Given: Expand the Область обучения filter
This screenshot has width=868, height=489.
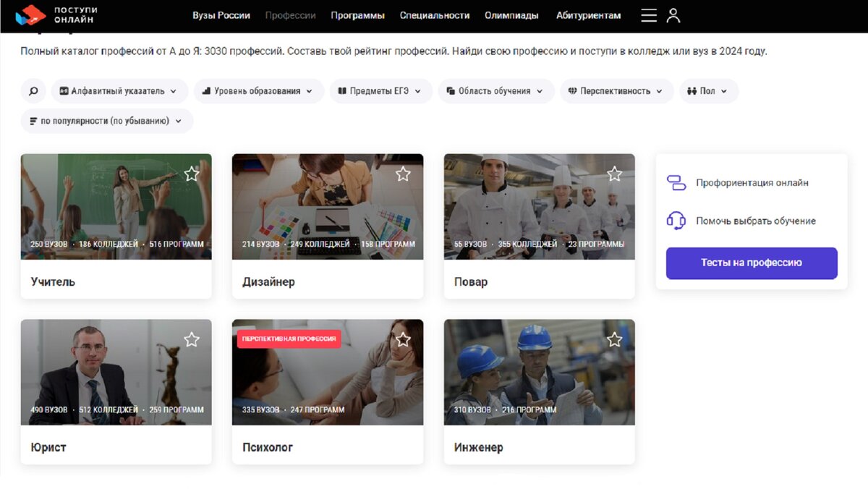Looking at the screenshot, I should 496,91.
